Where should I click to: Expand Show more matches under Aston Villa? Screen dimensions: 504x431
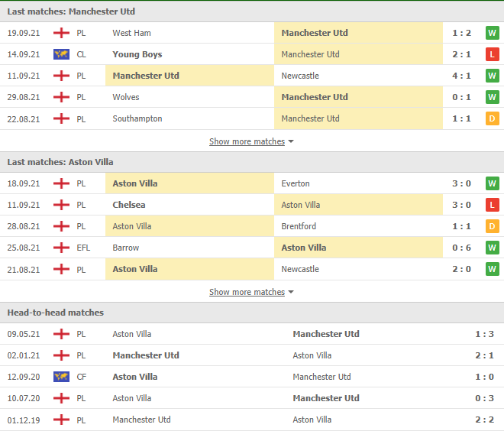[247, 292]
